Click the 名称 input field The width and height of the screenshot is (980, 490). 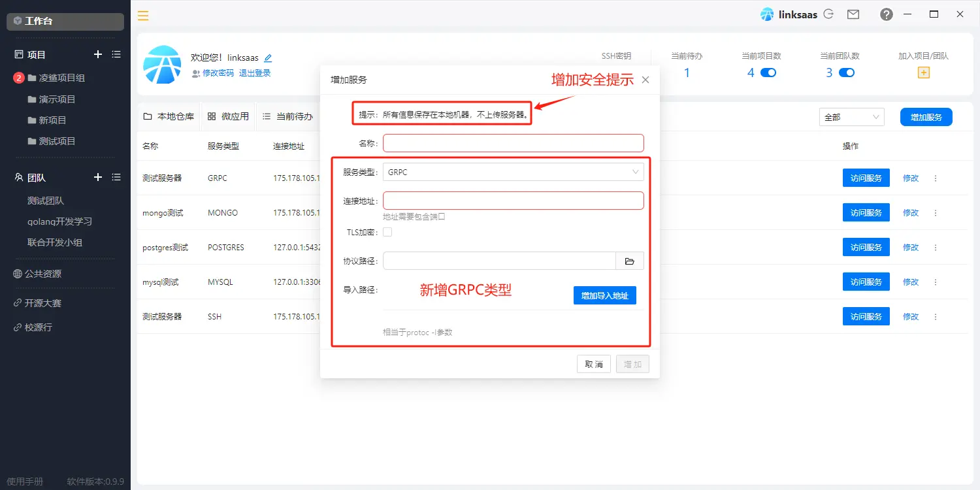pos(514,143)
